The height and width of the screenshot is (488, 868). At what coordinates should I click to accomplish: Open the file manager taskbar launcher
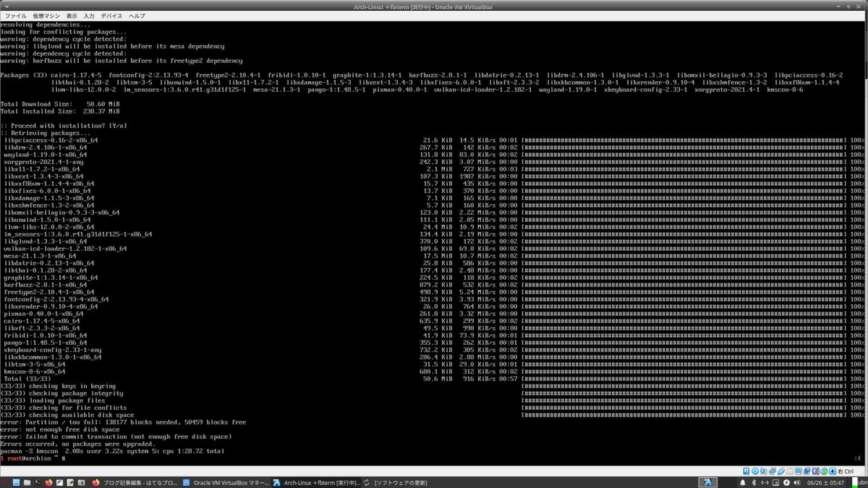pos(27,482)
